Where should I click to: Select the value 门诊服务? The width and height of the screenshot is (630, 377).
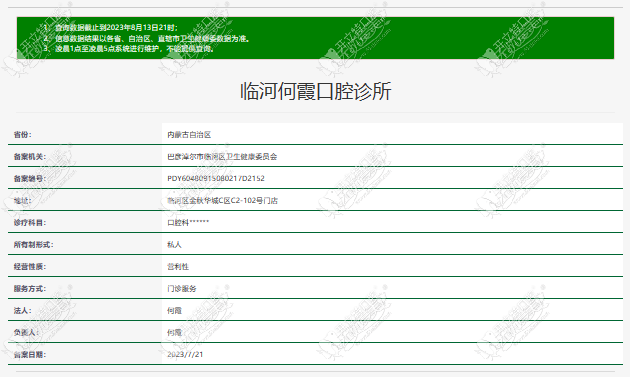pos(182,289)
